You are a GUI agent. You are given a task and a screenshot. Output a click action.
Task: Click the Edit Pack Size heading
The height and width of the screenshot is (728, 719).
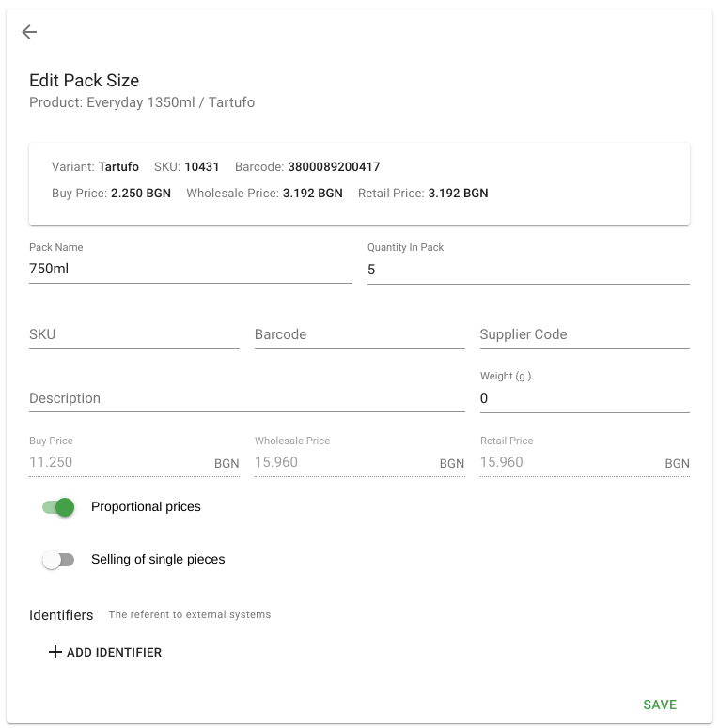84,81
